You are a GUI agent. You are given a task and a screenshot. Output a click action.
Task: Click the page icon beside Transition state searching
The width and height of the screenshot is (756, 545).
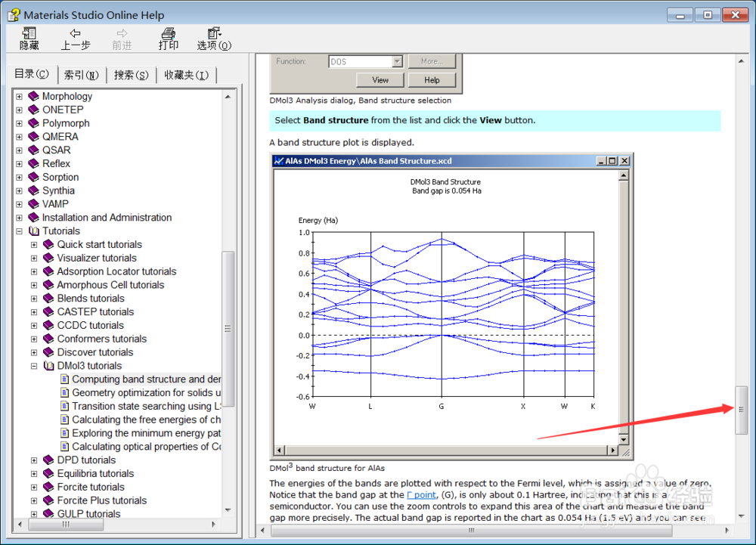coord(64,406)
